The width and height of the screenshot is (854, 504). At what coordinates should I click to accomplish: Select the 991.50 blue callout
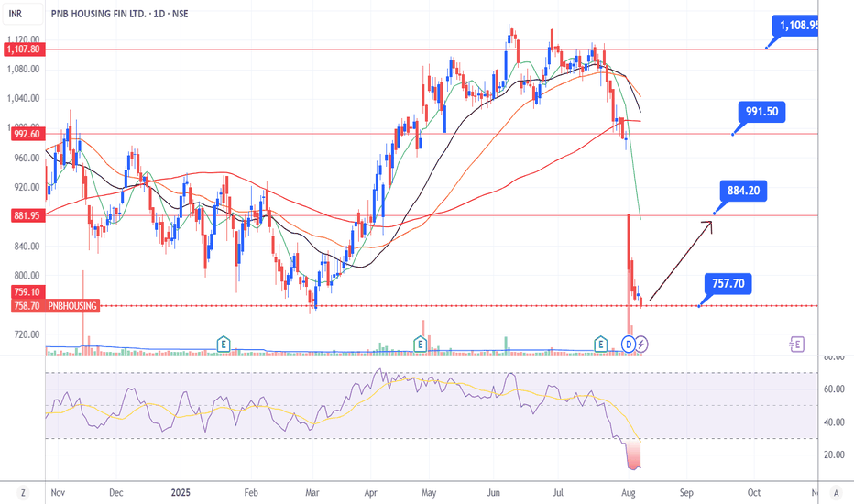[762, 112]
